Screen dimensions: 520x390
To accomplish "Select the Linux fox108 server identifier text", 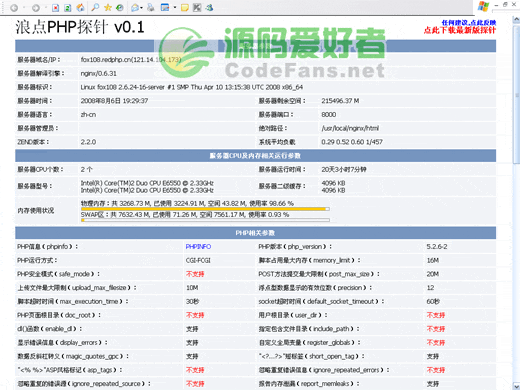I will [x=192, y=87].
